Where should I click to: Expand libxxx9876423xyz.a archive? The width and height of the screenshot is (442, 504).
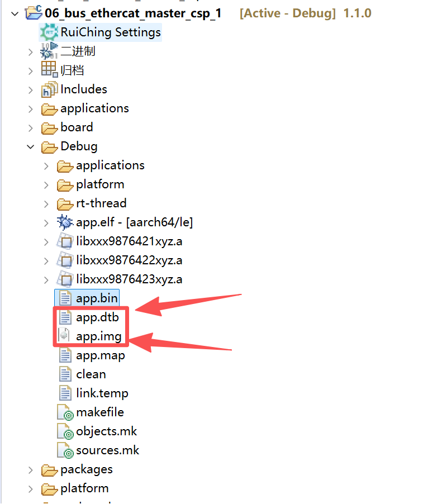pos(46,279)
